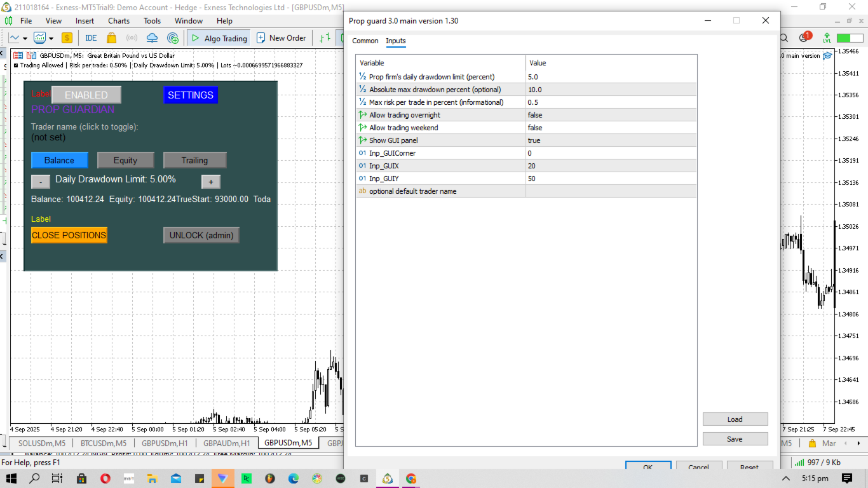Click the orange CLOSE POSITIONS button
The image size is (868, 488).
point(69,235)
